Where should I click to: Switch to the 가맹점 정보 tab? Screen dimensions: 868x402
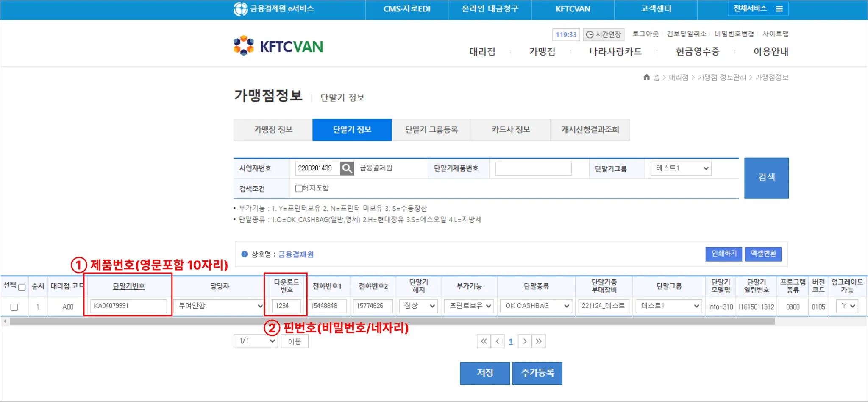pos(273,130)
